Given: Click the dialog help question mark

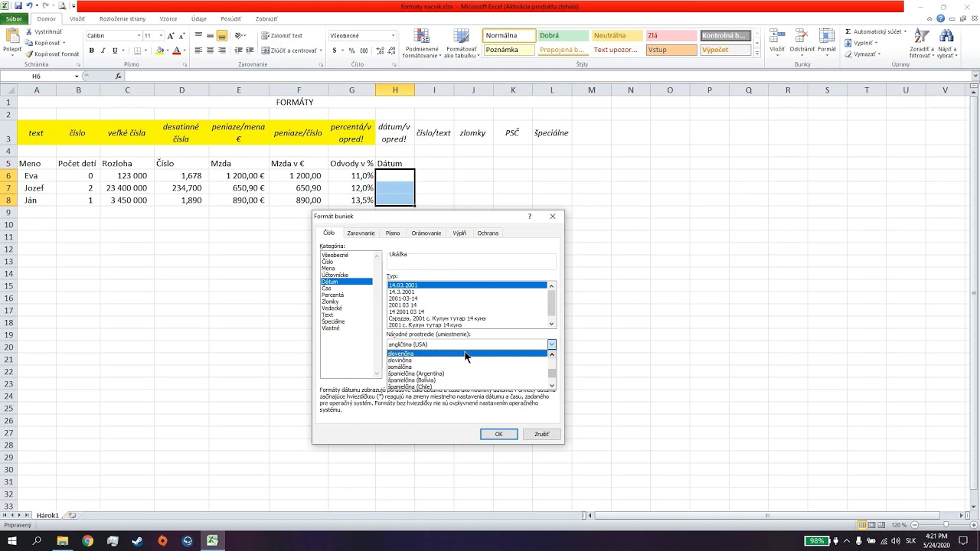Looking at the screenshot, I should 529,217.
